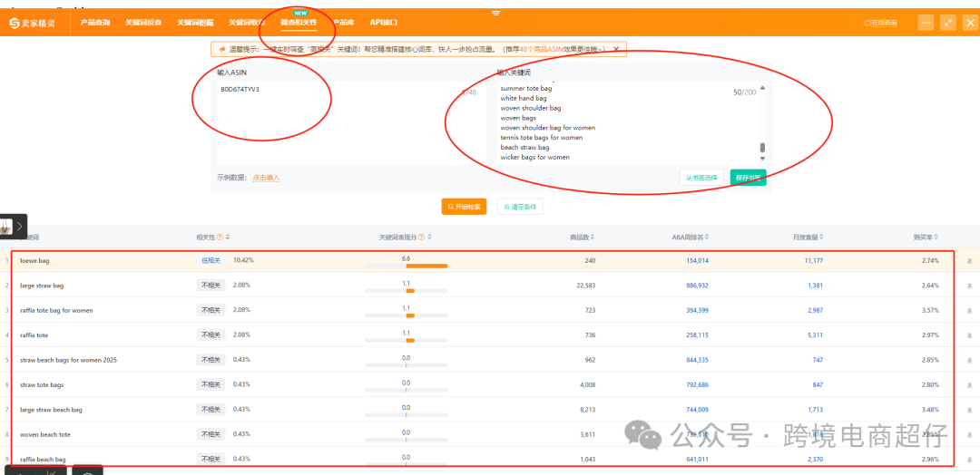Open the 产品查询 menu tab
The width and height of the screenshot is (980, 475).
click(x=95, y=23)
